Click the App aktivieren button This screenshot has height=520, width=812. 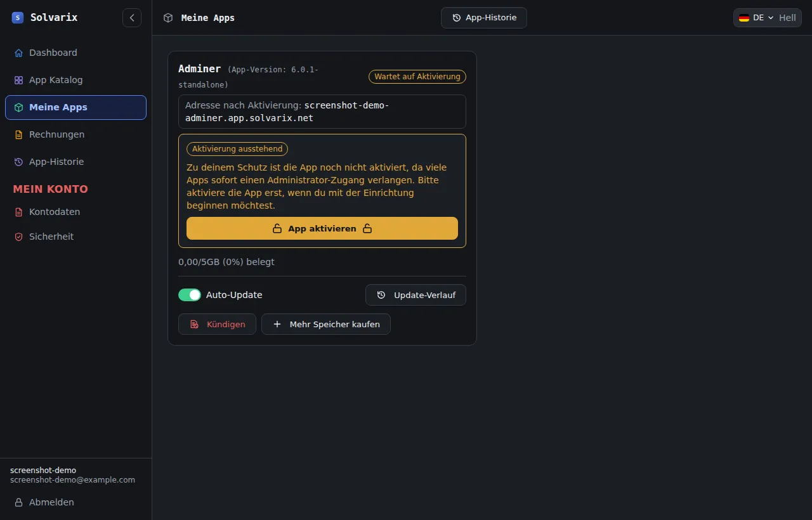(x=322, y=228)
